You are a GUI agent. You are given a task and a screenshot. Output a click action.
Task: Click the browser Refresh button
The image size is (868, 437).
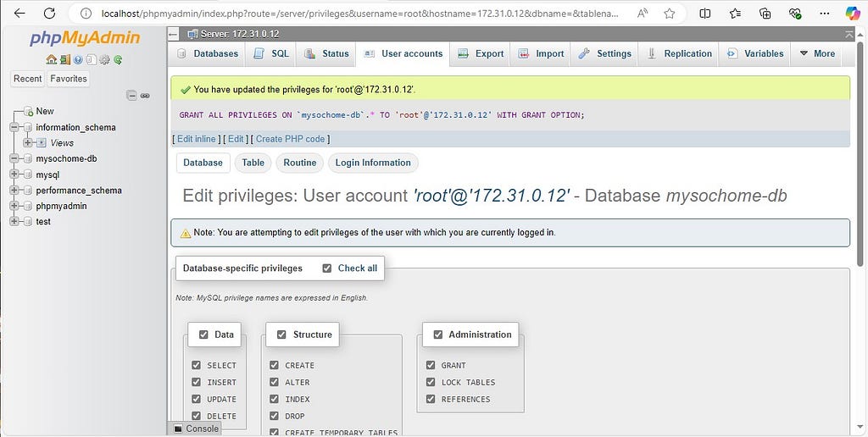pyautogui.click(x=49, y=14)
